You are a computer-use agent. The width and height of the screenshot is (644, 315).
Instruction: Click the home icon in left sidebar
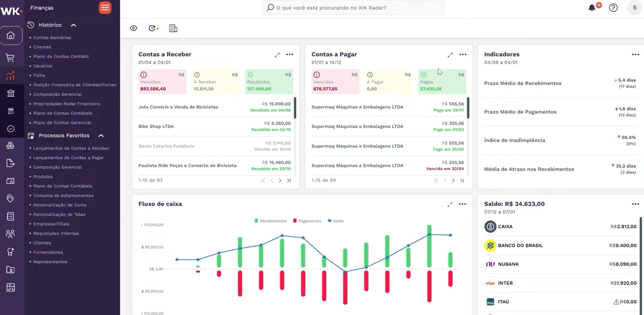(x=11, y=35)
